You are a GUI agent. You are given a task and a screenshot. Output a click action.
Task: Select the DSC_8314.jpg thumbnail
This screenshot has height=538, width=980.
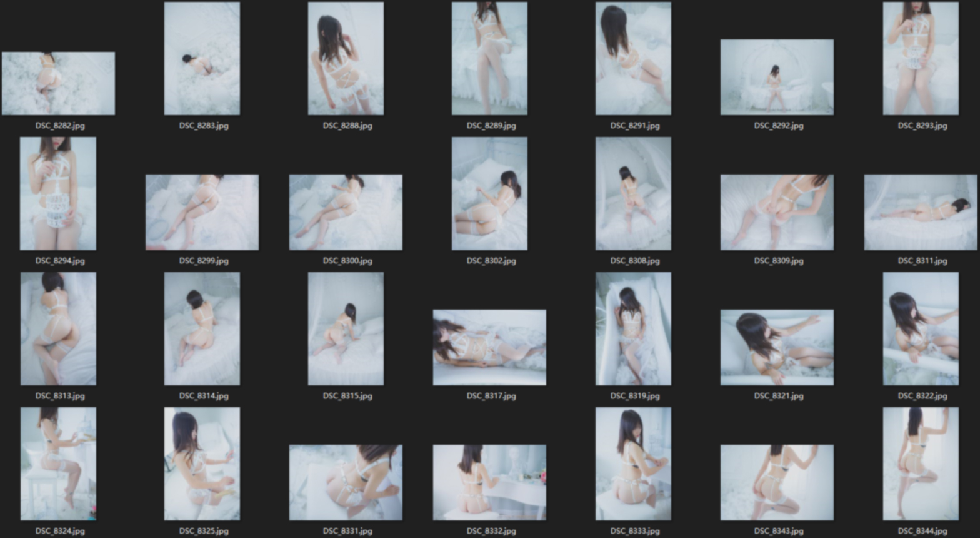coord(202,328)
